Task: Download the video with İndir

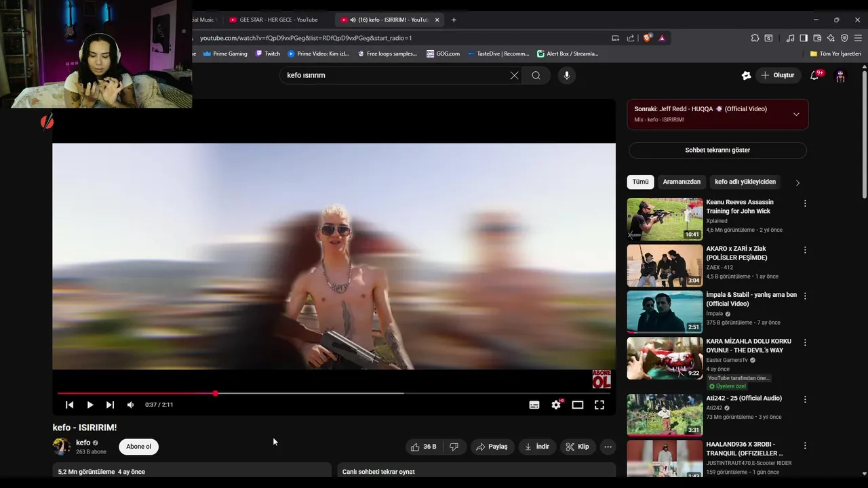Action: tap(537, 447)
